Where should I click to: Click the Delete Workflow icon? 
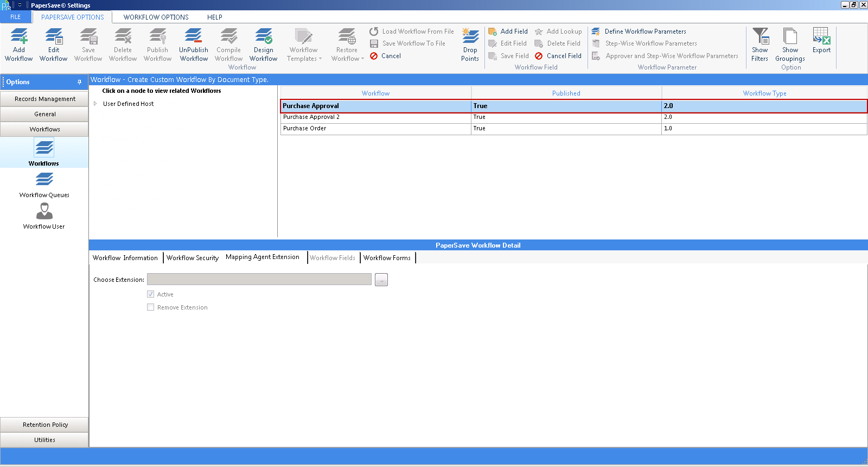tap(123, 45)
